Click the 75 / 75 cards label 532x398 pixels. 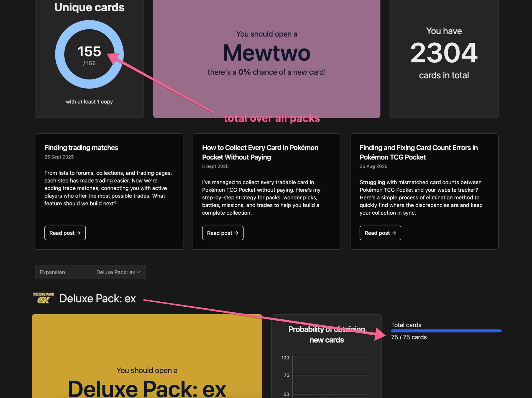click(409, 337)
